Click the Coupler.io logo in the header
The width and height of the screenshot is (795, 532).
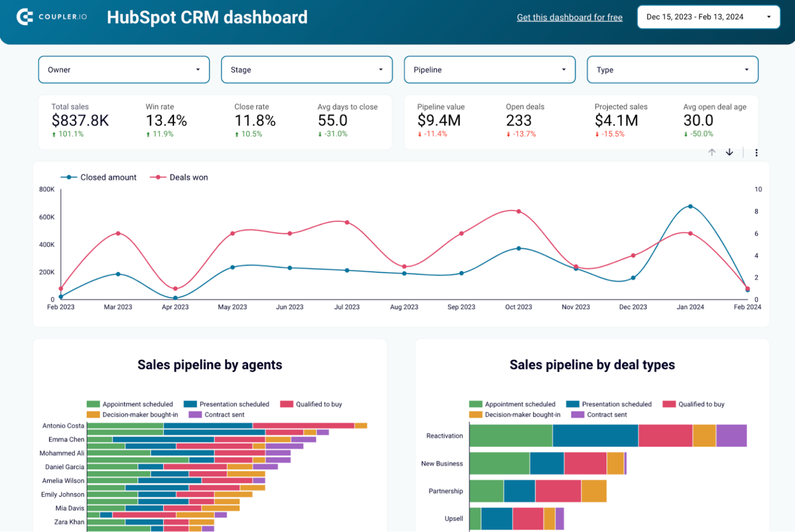point(51,16)
